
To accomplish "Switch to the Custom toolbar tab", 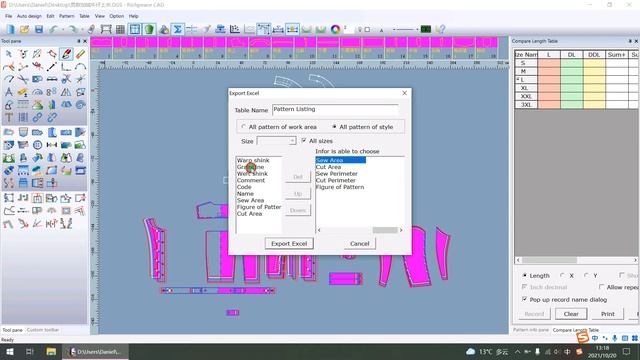I will [43, 330].
